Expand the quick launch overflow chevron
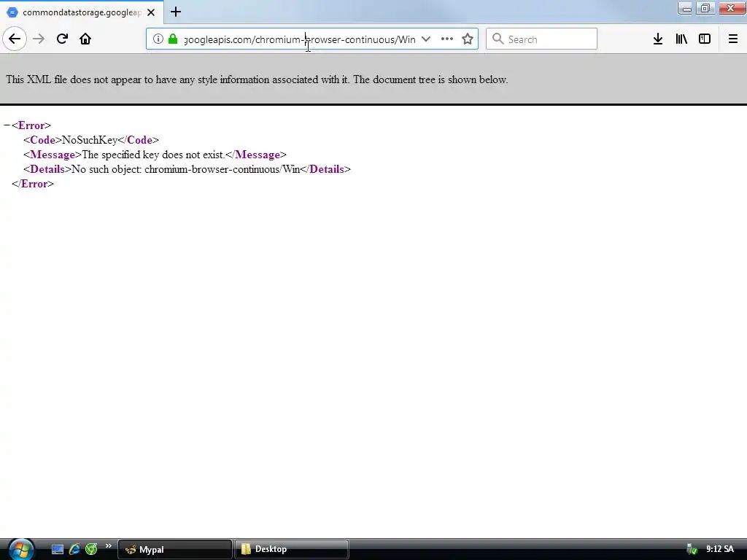The image size is (747, 560). (109, 545)
